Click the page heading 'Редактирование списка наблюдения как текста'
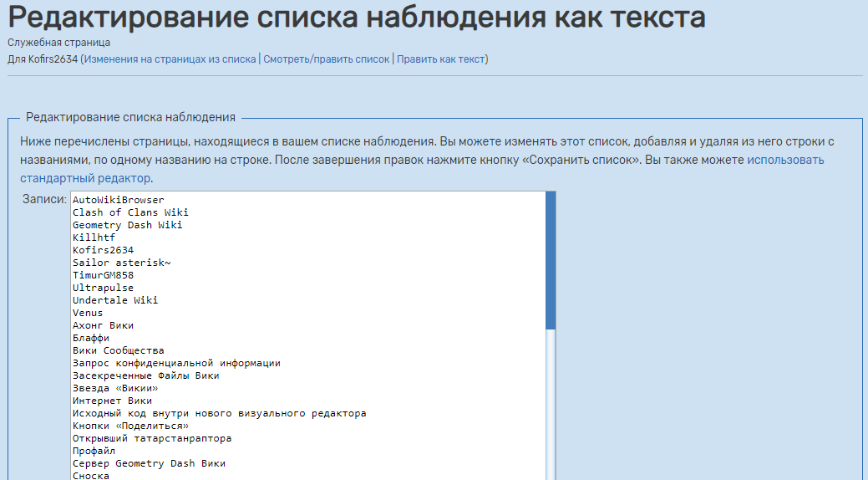 pos(357,17)
